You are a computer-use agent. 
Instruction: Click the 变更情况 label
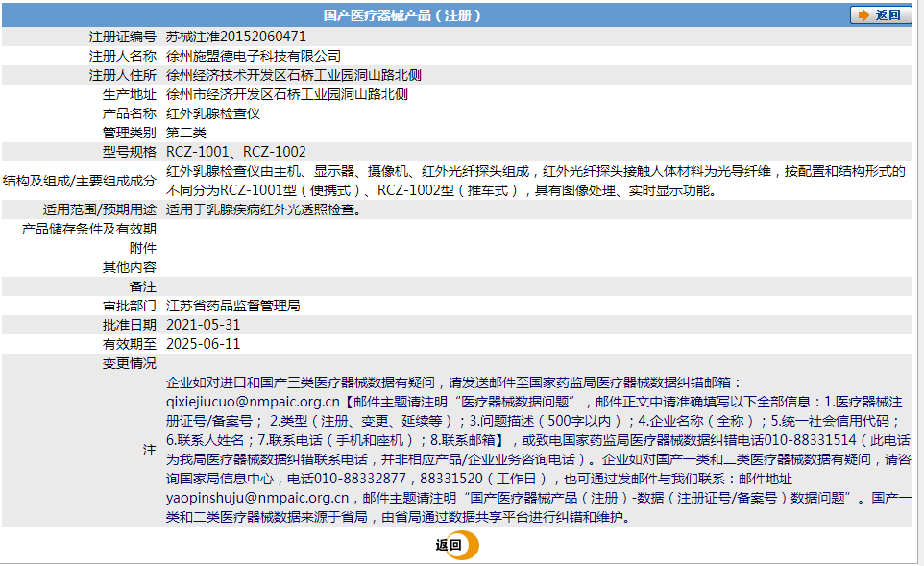[x=130, y=363]
